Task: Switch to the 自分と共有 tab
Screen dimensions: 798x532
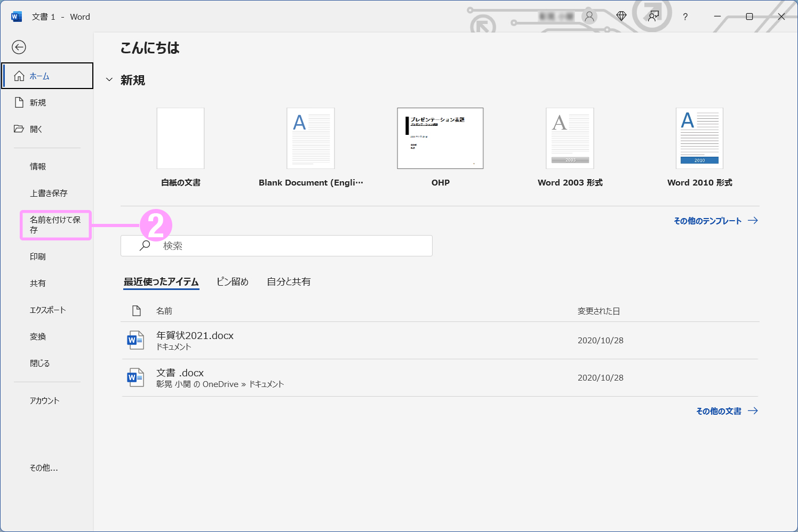Action: [289, 281]
